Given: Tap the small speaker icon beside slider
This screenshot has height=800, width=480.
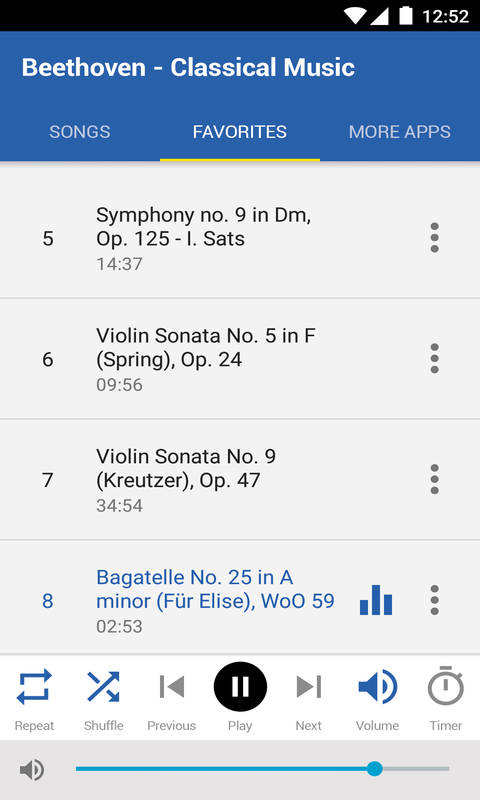Looking at the screenshot, I should 32,769.
